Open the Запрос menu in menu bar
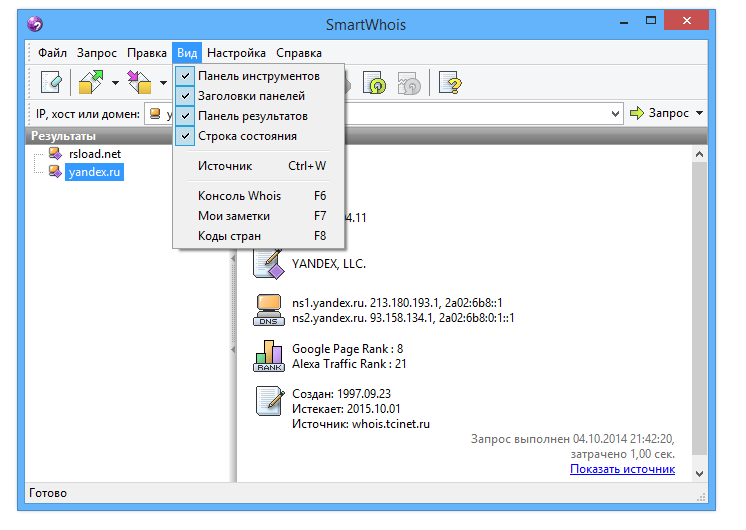746x530 pixels. tap(97, 53)
